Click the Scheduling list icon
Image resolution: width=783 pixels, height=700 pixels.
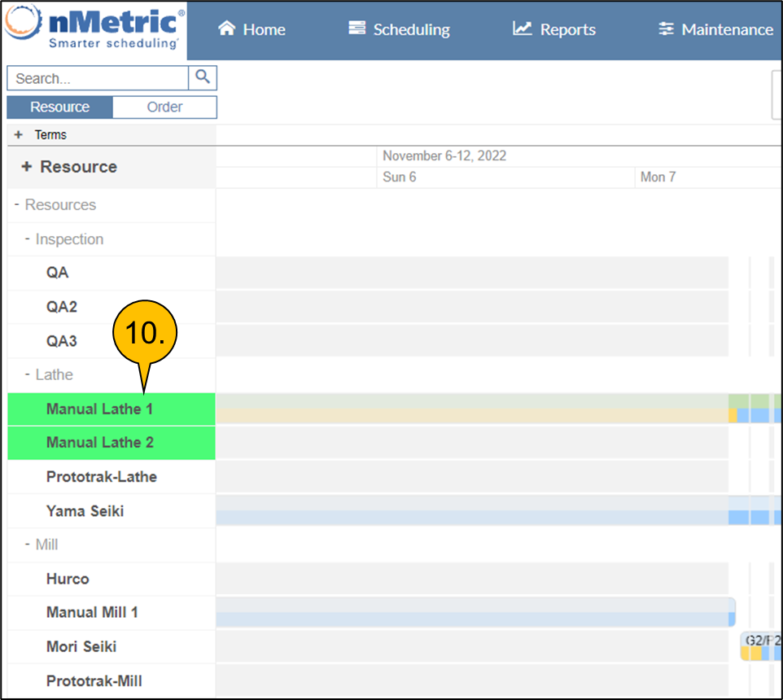[357, 28]
